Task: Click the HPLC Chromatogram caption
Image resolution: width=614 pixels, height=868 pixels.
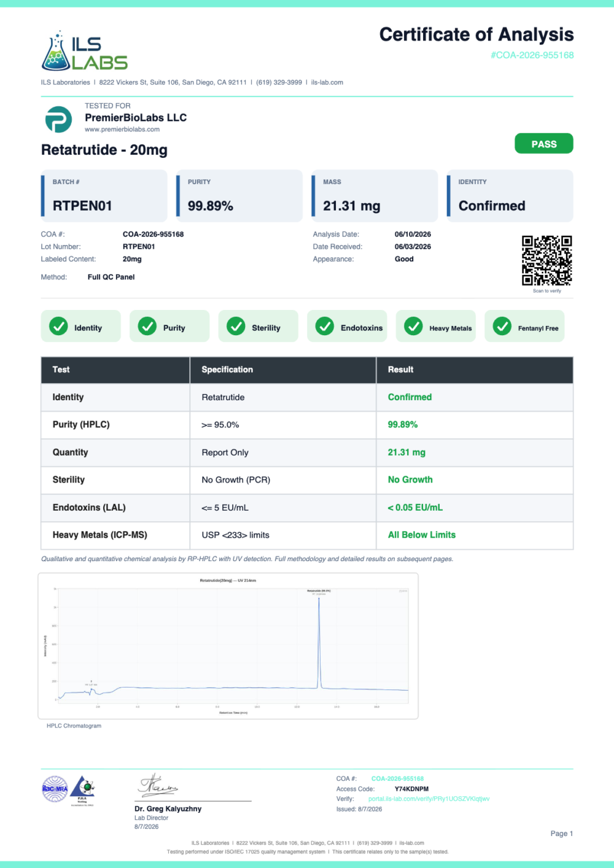Action: [74, 726]
